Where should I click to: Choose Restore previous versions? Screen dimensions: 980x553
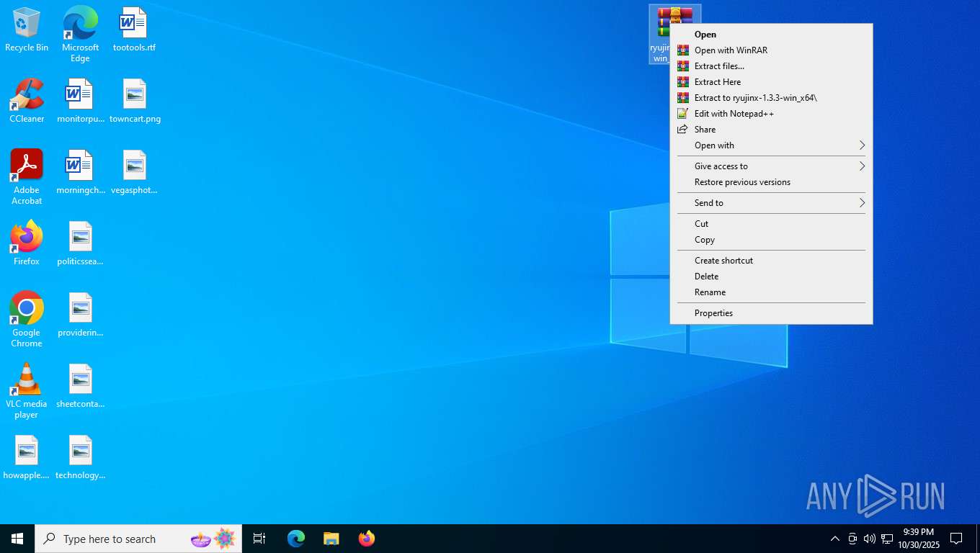771,182
